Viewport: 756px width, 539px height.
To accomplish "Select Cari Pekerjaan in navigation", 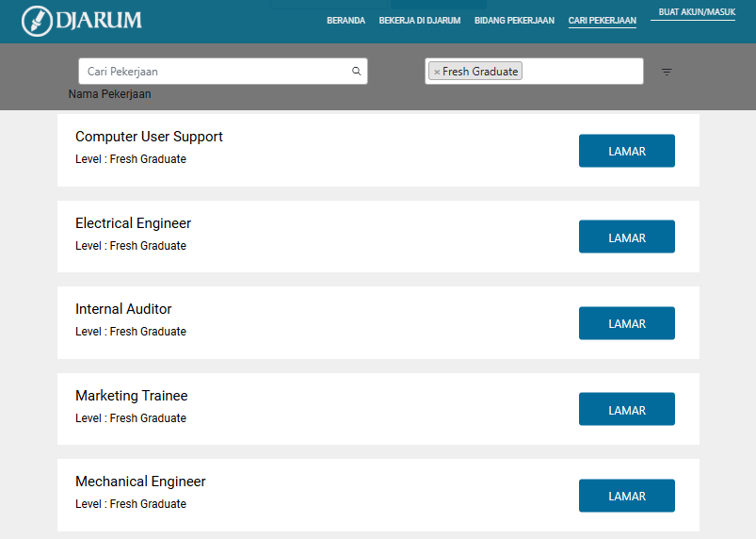I will coord(602,21).
